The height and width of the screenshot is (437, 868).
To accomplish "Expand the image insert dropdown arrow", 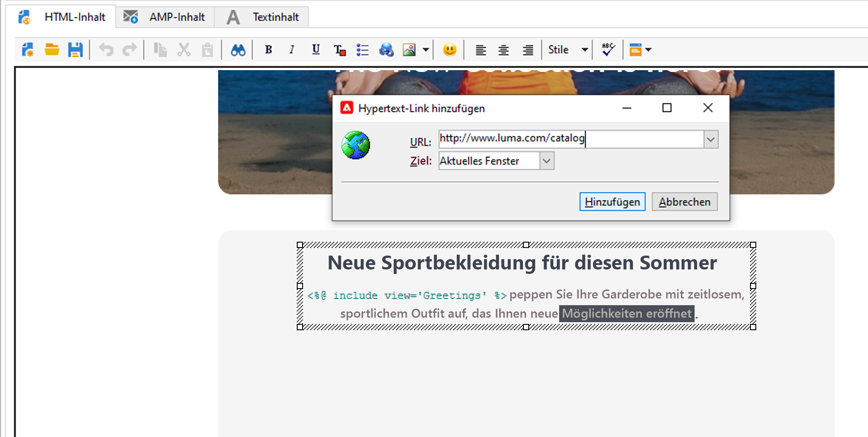I will pyautogui.click(x=426, y=50).
